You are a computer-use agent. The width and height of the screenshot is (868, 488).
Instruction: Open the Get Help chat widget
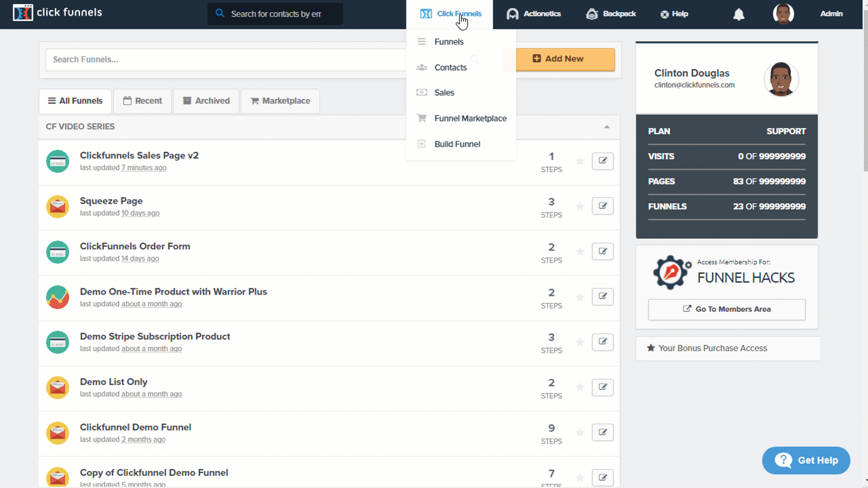click(x=806, y=460)
